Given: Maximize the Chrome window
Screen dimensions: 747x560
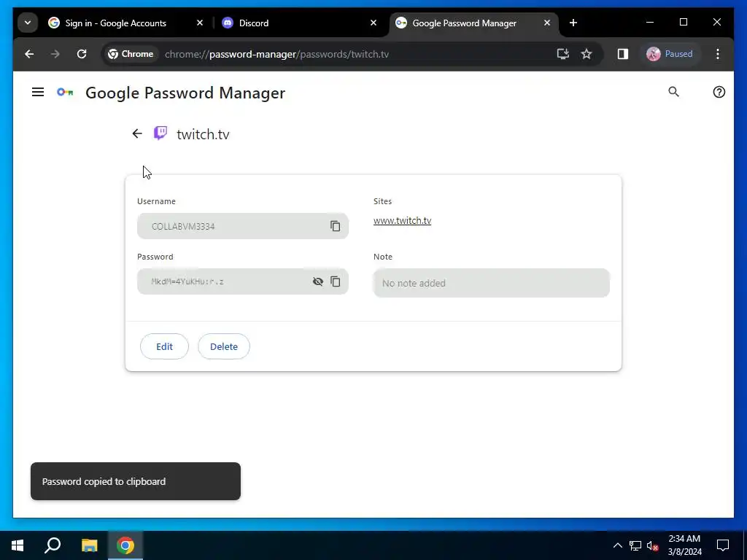Looking at the screenshot, I should (683, 23).
